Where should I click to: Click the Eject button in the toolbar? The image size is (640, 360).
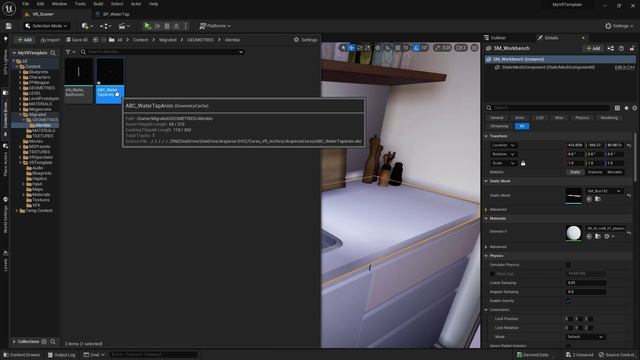tap(176, 26)
